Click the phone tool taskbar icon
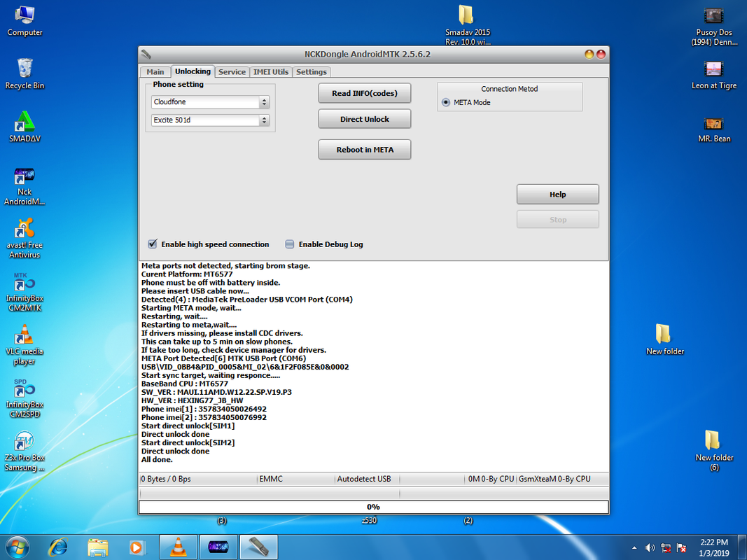The height and width of the screenshot is (560, 747). (x=258, y=547)
